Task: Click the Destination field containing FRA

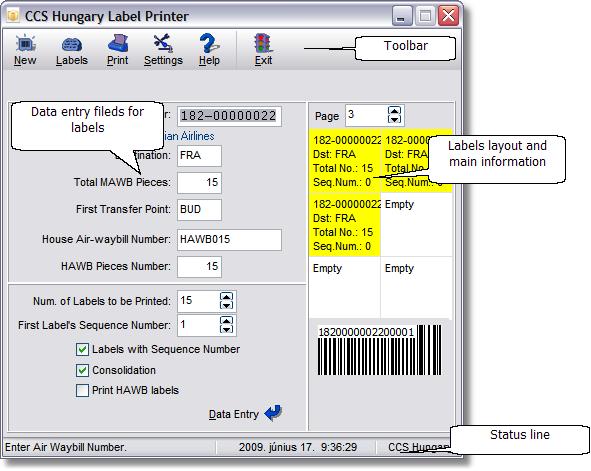Action: [199, 156]
